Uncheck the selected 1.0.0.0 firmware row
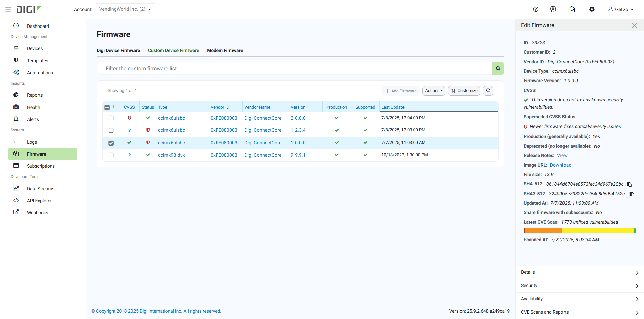This screenshot has width=644, height=319. [x=111, y=143]
